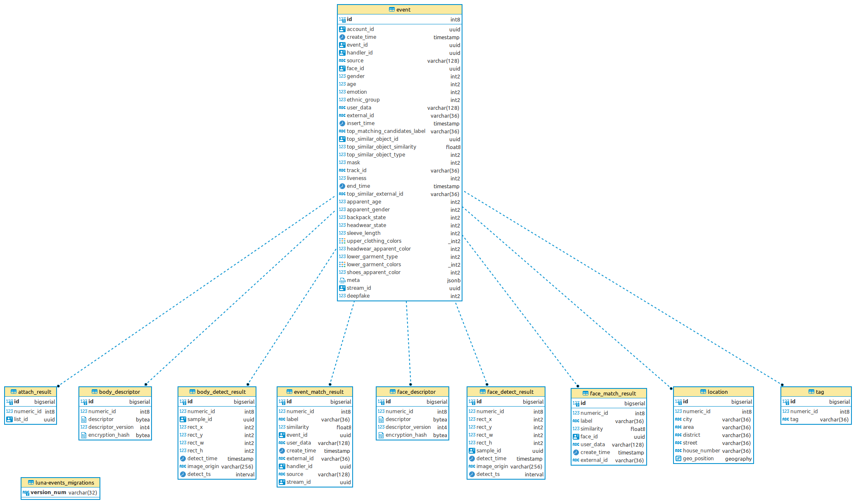Click the table icon beside event title
The height and width of the screenshot is (504, 856).
point(392,9)
